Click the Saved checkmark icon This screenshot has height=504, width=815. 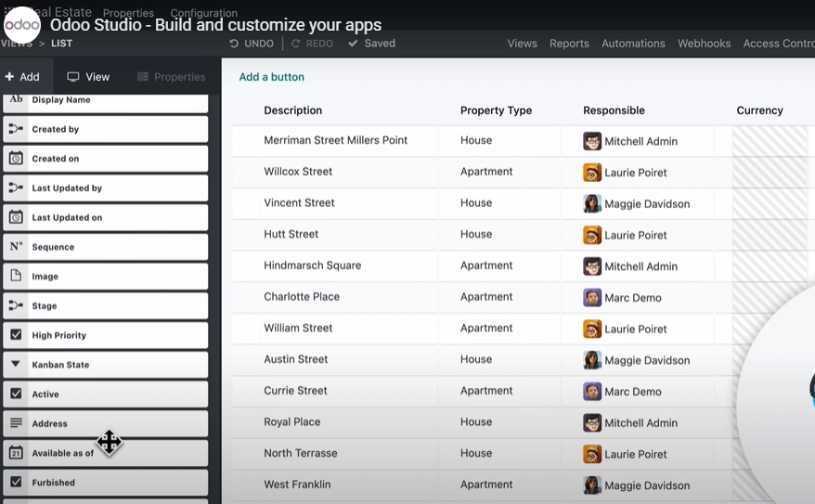coord(353,43)
